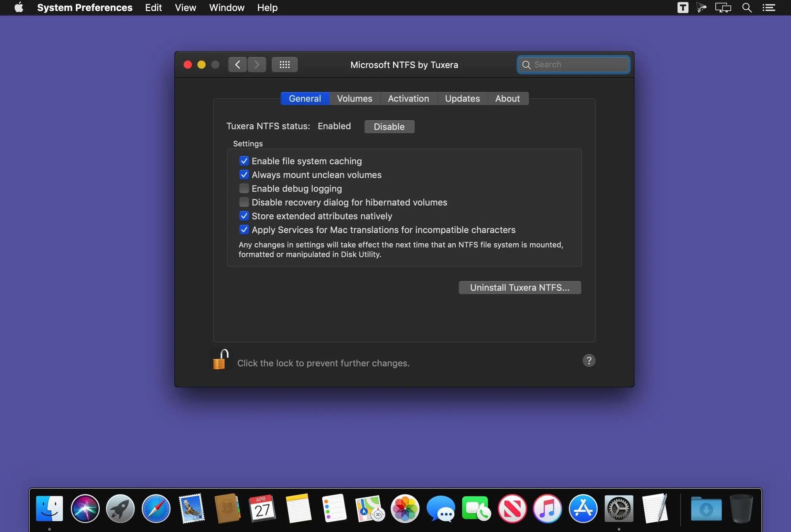Toggle Always mount unclean volumes checkbox
The height and width of the screenshot is (532, 791).
[x=243, y=175]
